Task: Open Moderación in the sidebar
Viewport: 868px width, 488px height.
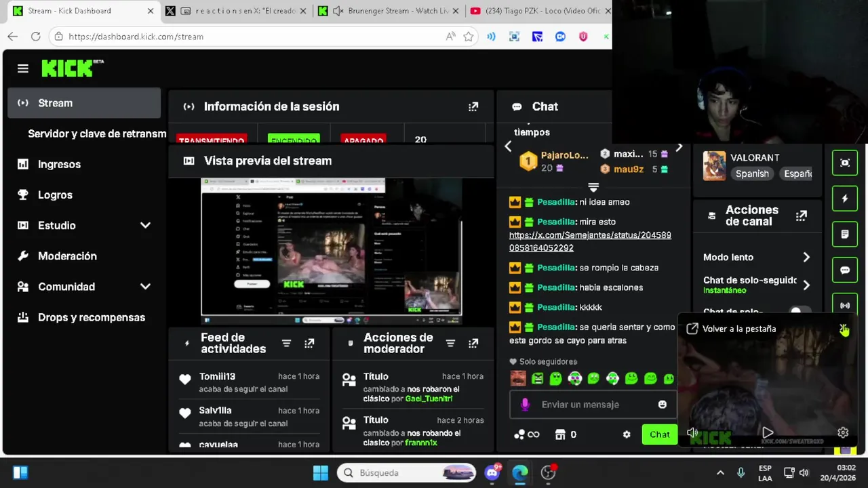Action: pos(84,256)
